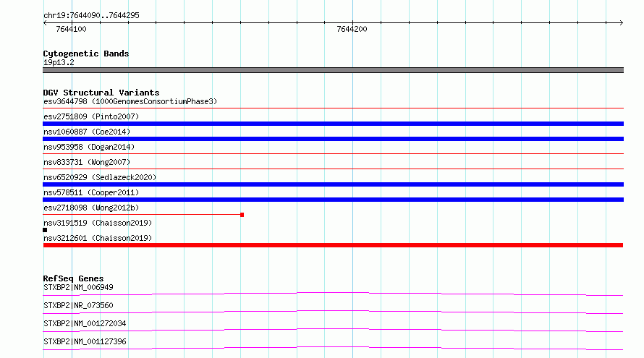Click the small black marker under nsv3191519
The width and height of the screenshot is (644, 358).
[x=45, y=230]
